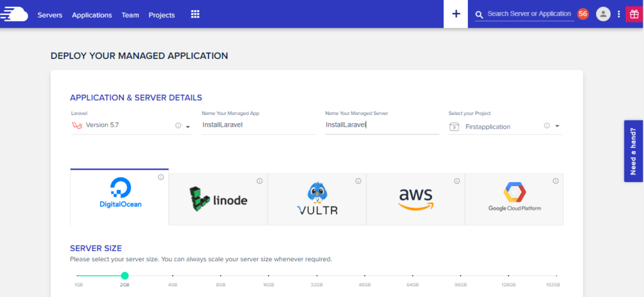Click the Laravel logo icon

tap(77, 126)
